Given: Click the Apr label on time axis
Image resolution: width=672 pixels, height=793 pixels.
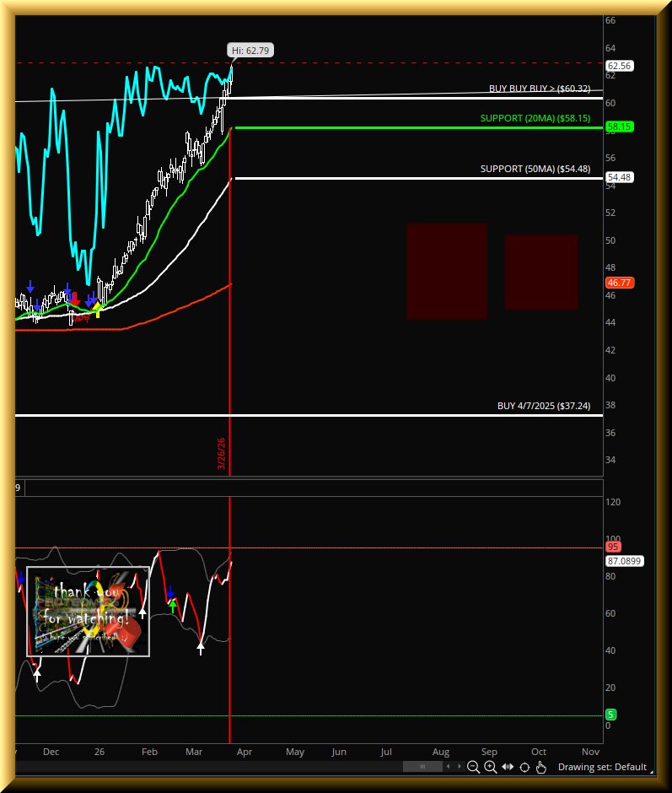Looking at the screenshot, I should tap(245, 752).
